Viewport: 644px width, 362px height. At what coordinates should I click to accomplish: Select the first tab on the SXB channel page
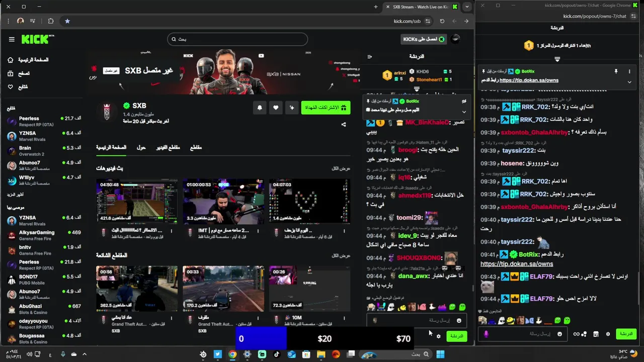point(111,147)
